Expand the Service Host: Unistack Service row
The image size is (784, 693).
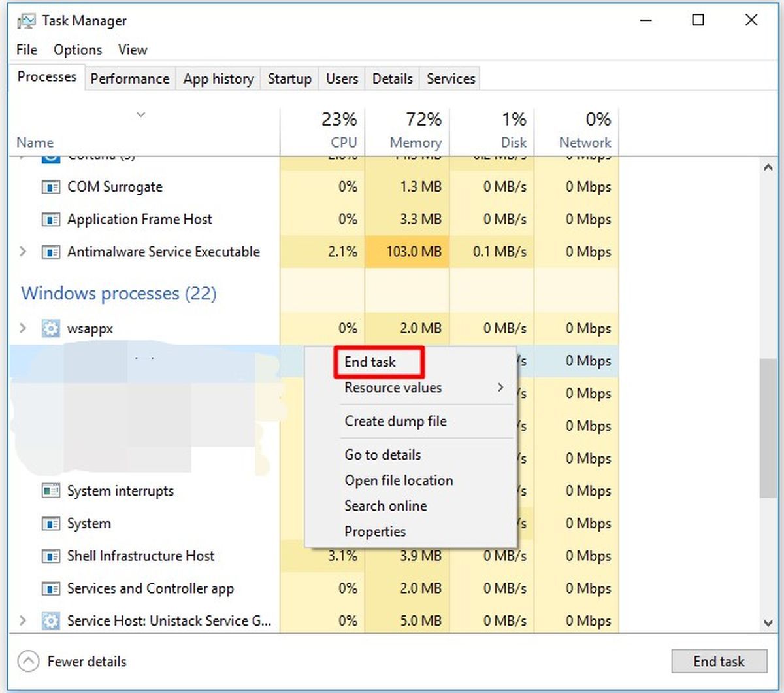(x=23, y=620)
